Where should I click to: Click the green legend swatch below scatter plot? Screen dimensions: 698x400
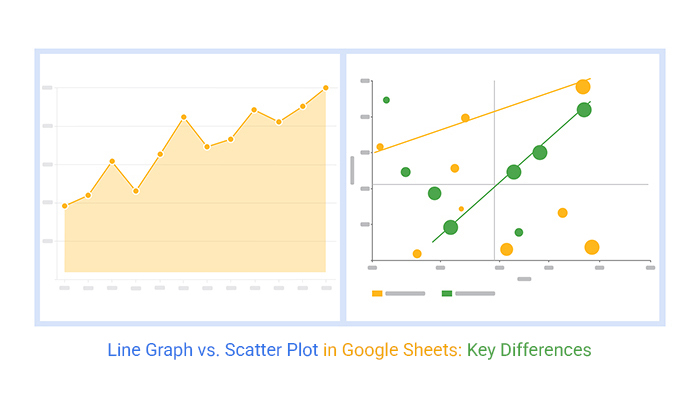447,293
